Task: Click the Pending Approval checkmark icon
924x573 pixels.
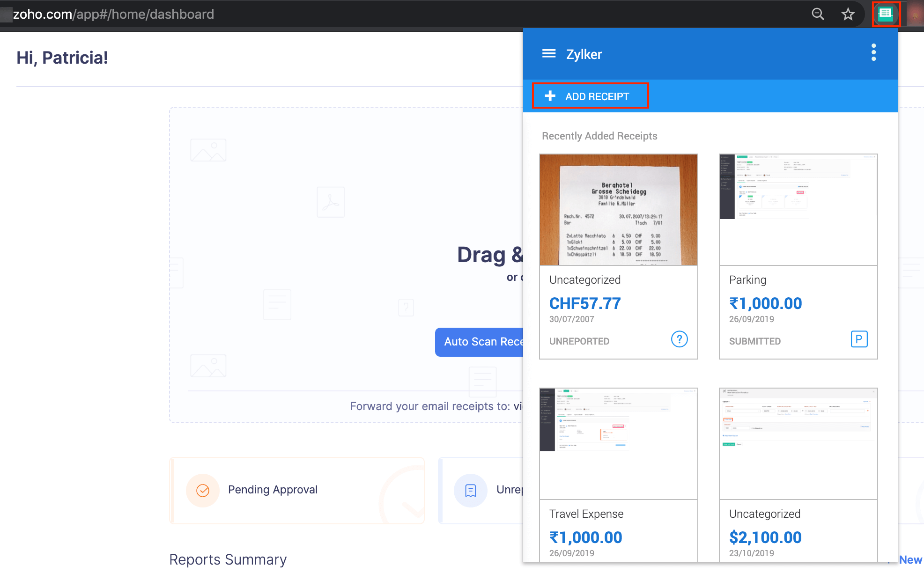Action: click(202, 490)
